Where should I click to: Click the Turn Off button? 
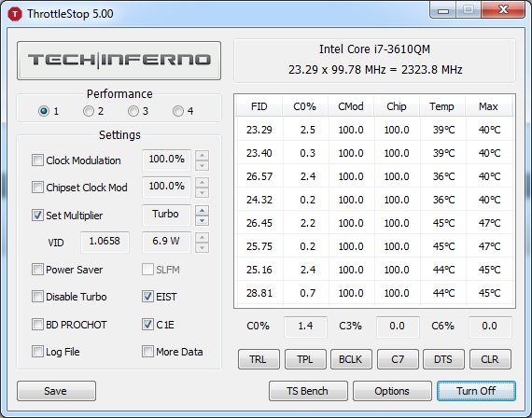pyautogui.click(x=476, y=391)
